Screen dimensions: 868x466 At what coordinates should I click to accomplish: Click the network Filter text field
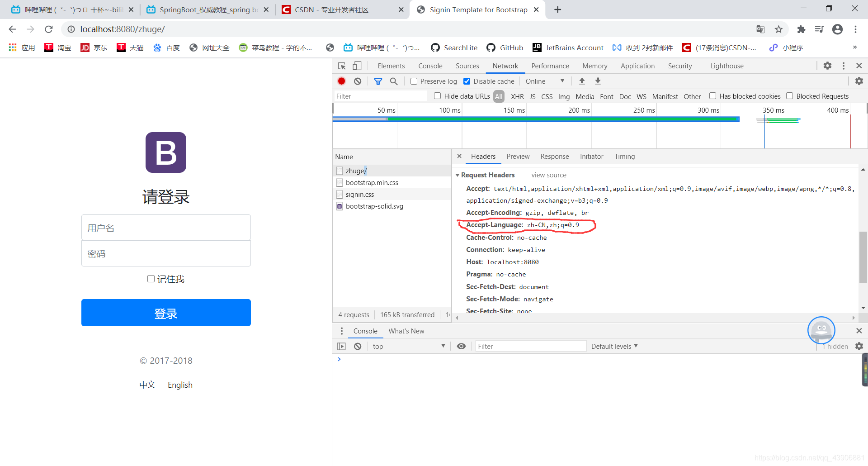pyautogui.click(x=380, y=96)
